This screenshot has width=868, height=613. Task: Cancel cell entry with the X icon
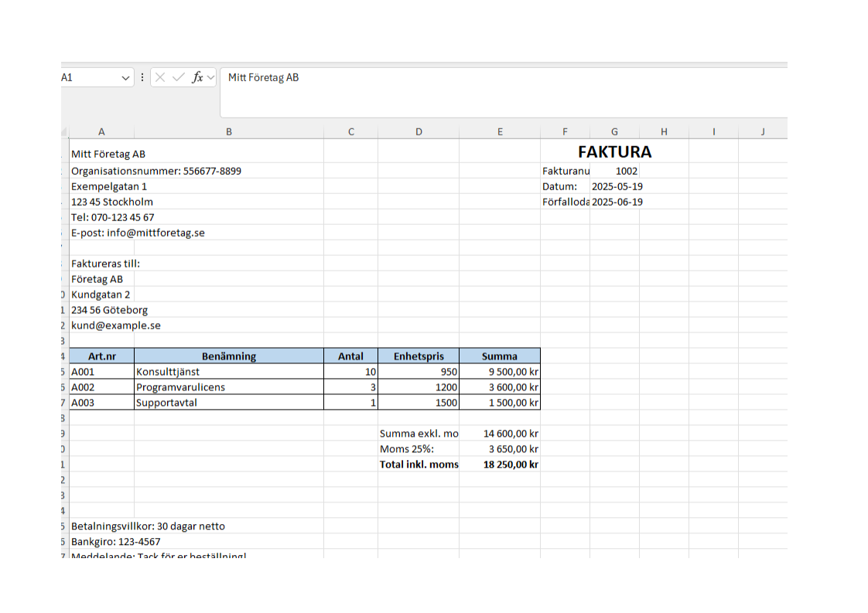pos(159,77)
